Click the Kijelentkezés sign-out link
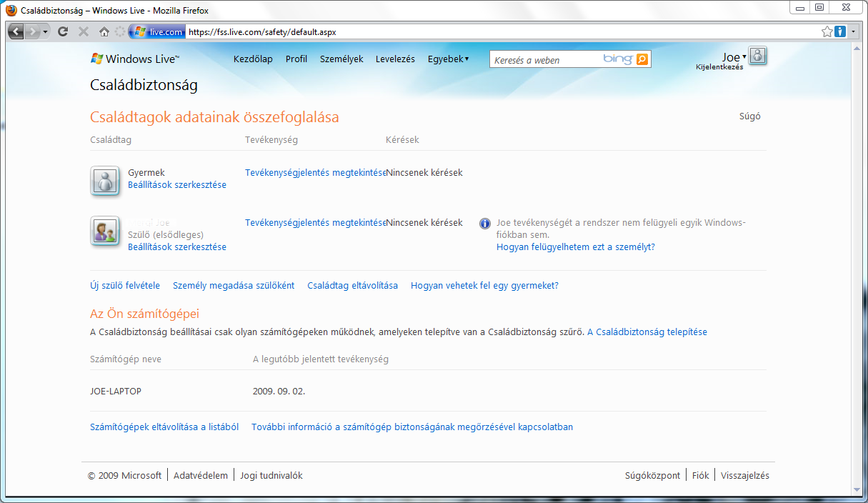The width and height of the screenshot is (868, 503). 719,67
